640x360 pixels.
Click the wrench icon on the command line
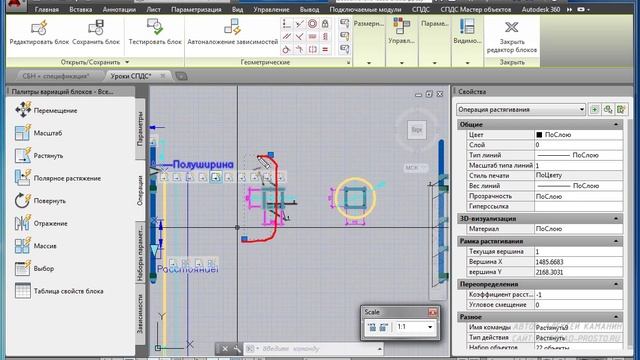(237, 349)
